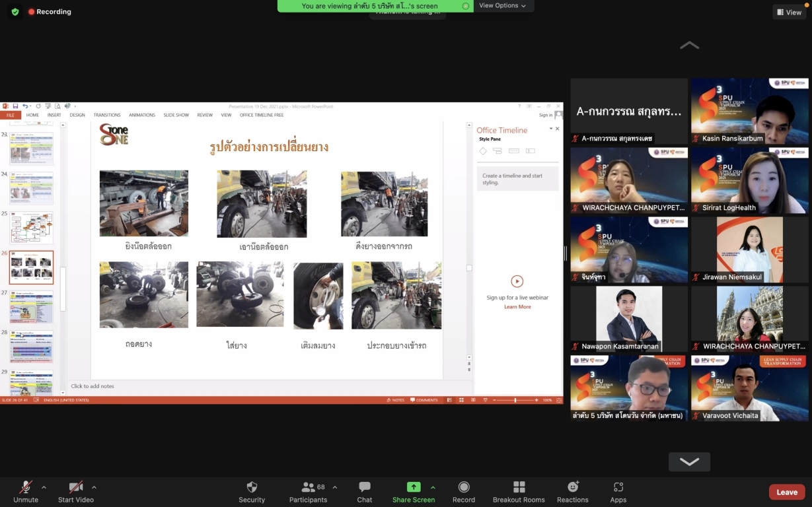This screenshot has height=507, width=812.
Task: Select slide 25 flowchart thumbnail
Action: point(31,228)
